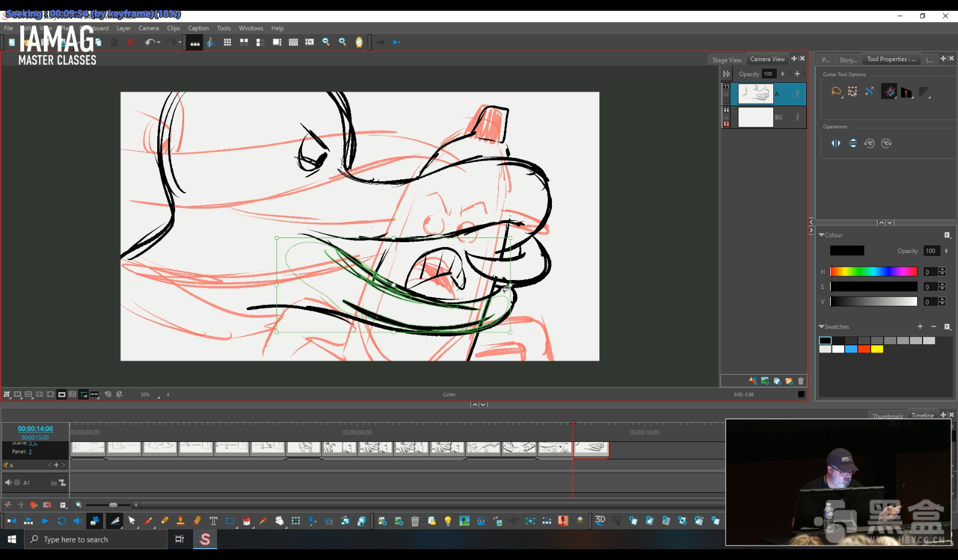Toggle visibility eyes of layer A

[x=726, y=87]
